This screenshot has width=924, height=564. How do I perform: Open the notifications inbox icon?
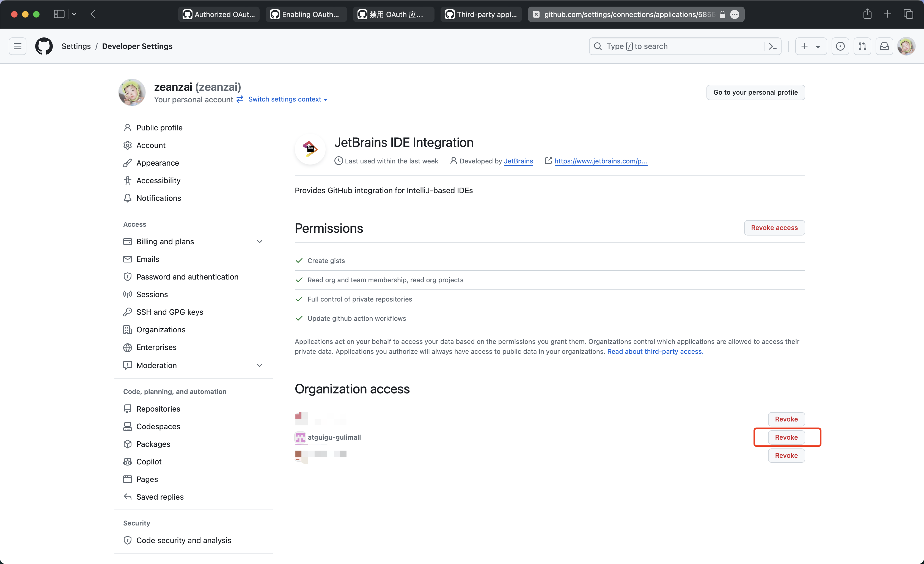point(884,46)
